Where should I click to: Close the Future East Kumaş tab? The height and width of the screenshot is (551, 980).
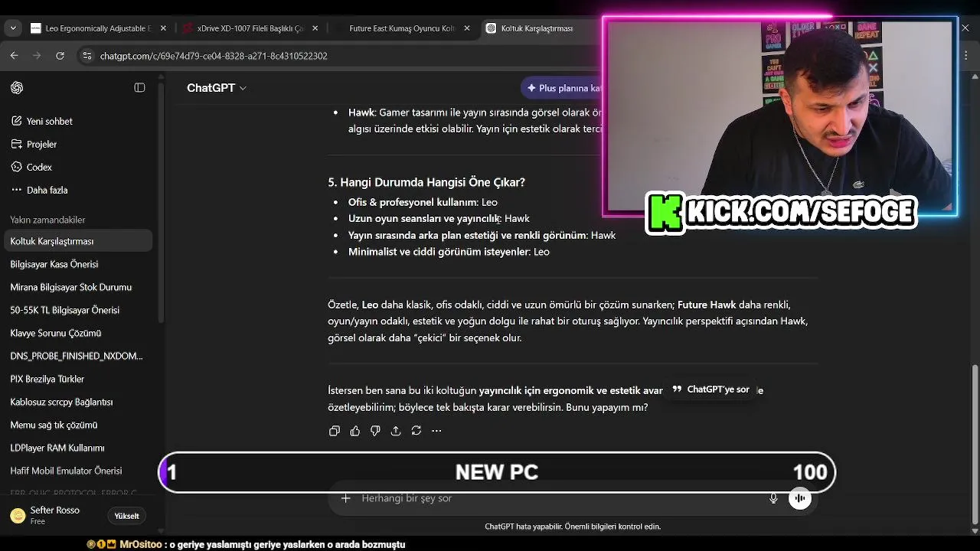pos(467,28)
